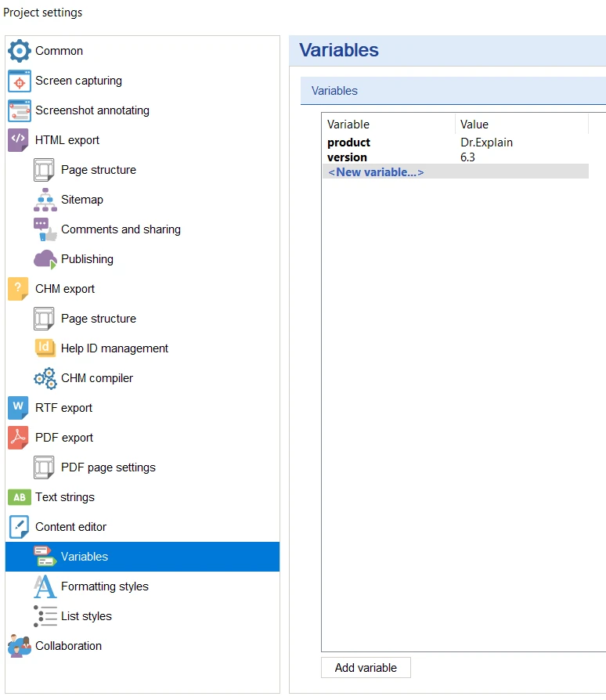606x700 pixels.
Task: Open Comments and sharing settings
Action: pyautogui.click(x=121, y=229)
